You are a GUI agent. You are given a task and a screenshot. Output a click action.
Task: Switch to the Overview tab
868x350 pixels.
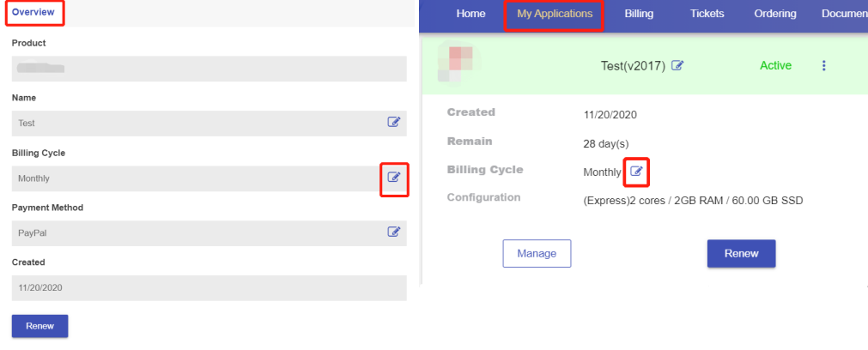33,13
